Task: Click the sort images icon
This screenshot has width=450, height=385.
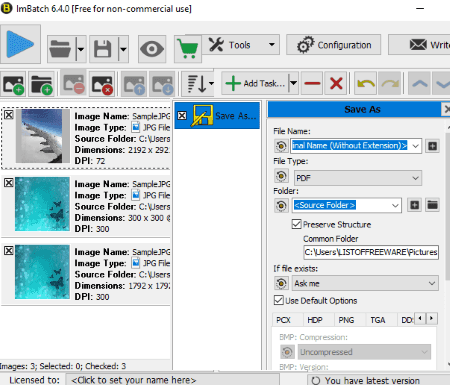Action: pos(196,84)
